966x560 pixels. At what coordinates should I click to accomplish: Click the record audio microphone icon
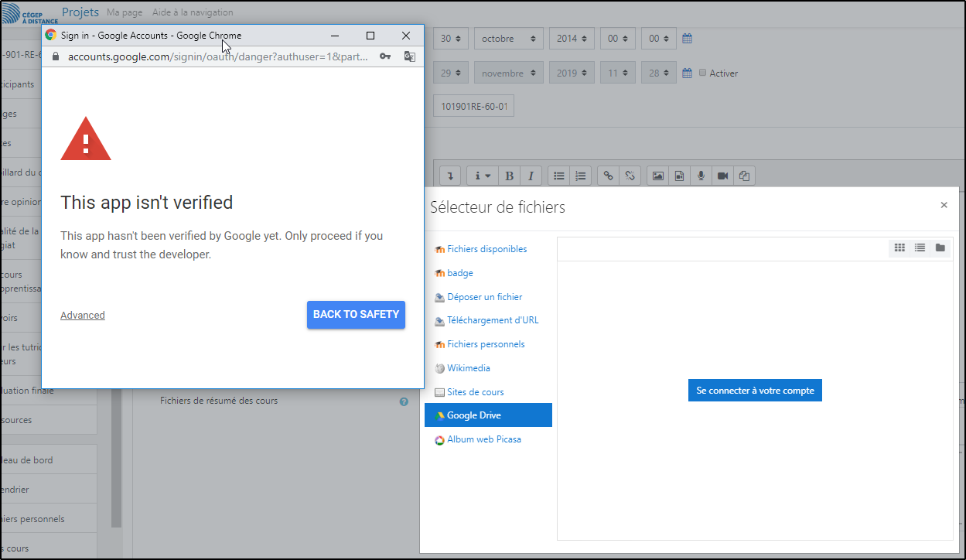click(701, 176)
